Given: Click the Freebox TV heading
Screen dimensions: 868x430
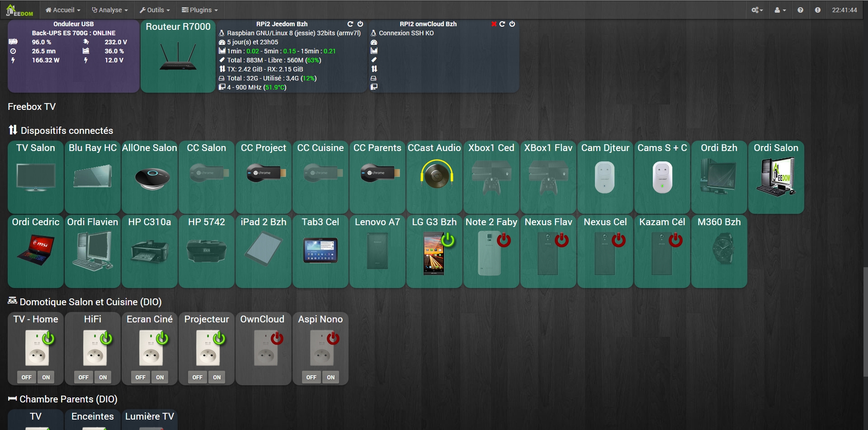Looking at the screenshot, I should 32,107.
